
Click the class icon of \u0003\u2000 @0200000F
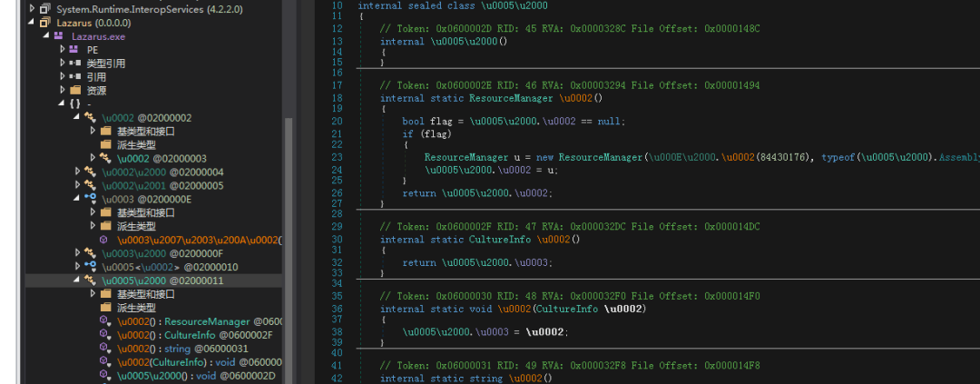pyautogui.click(x=91, y=253)
